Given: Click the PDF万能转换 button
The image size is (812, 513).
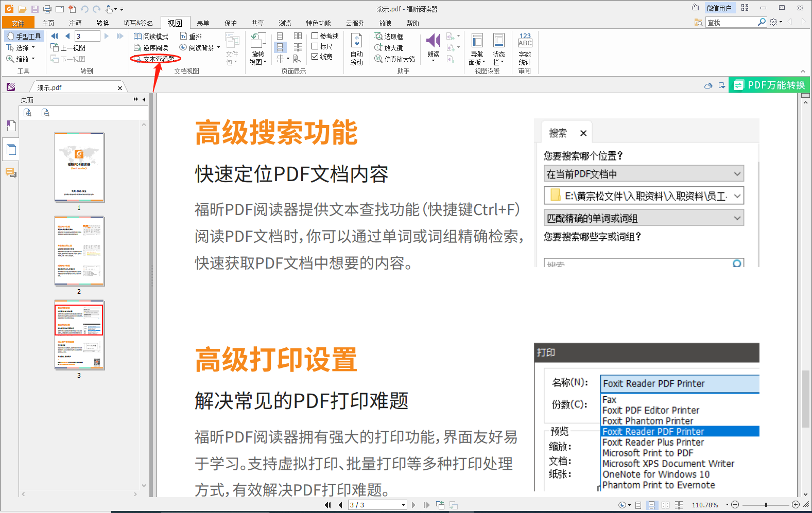Looking at the screenshot, I should tap(770, 85).
